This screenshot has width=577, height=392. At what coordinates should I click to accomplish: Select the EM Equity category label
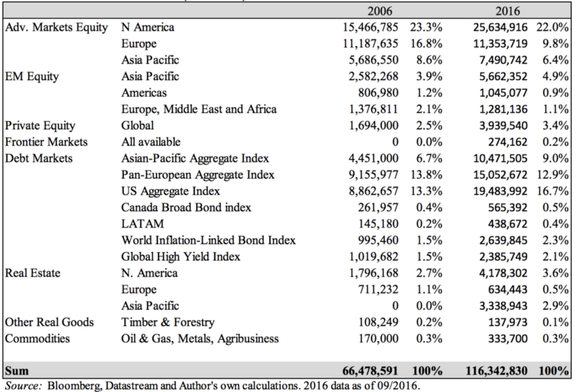[33, 76]
